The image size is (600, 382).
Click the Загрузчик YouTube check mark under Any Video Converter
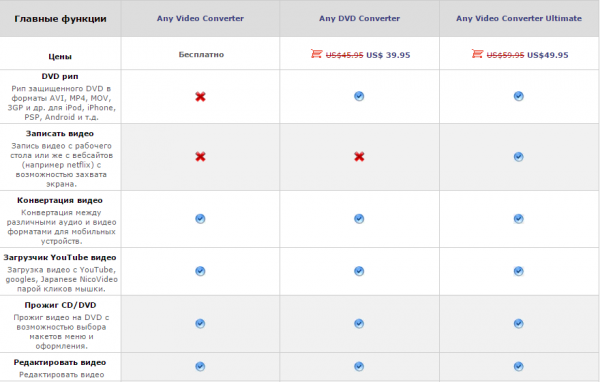click(200, 271)
